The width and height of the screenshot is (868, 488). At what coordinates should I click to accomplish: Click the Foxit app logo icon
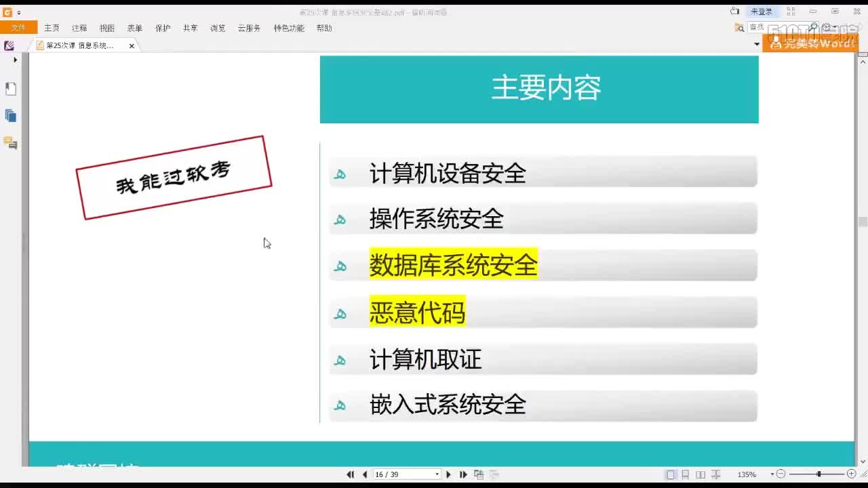pyautogui.click(x=7, y=12)
